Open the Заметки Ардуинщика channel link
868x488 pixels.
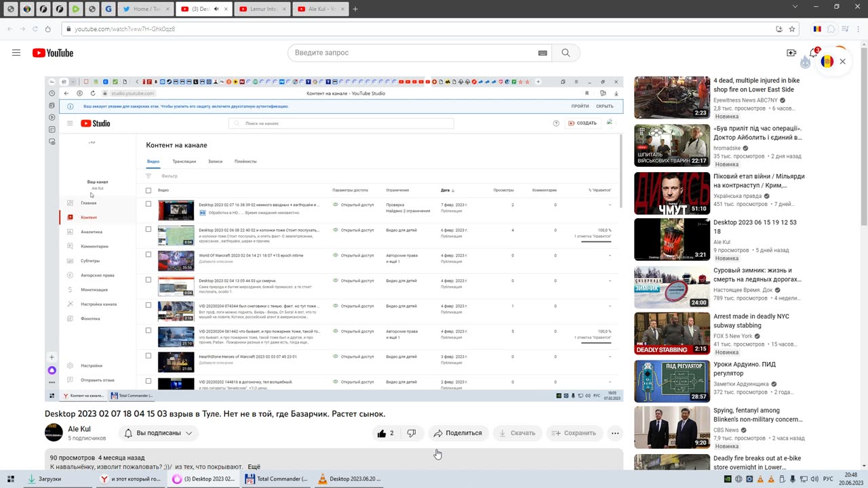point(741,384)
